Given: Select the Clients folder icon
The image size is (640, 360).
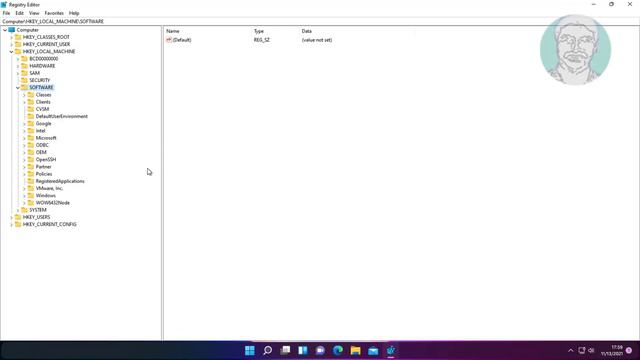Looking at the screenshot, I should tap(31, 102).
